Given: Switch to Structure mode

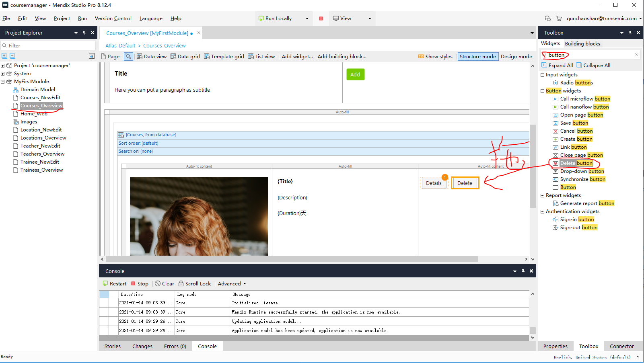Looking at the screenshot, I should point(478,57).
